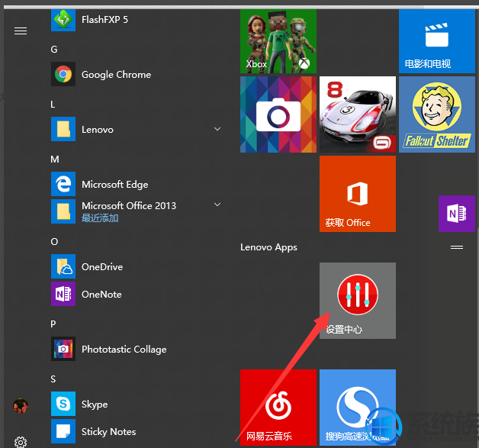Open Skype
This screenshot has width=479, height=448.
(136, 404)
